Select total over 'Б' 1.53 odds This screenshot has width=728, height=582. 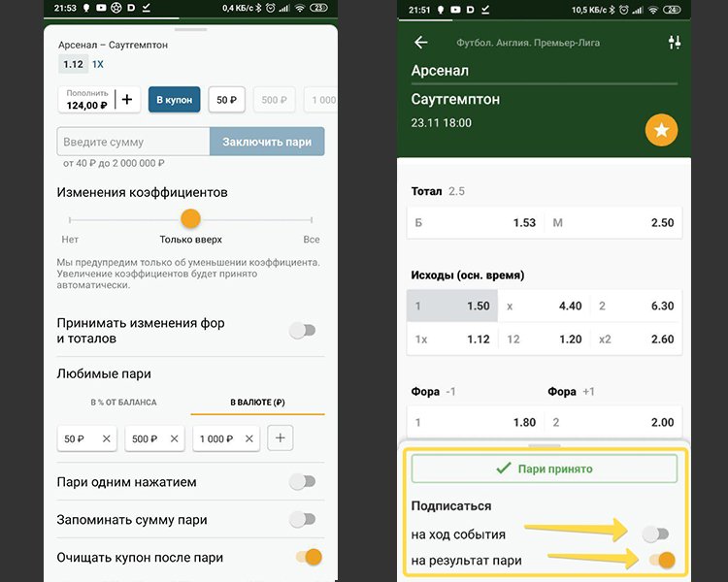[475, 223]
